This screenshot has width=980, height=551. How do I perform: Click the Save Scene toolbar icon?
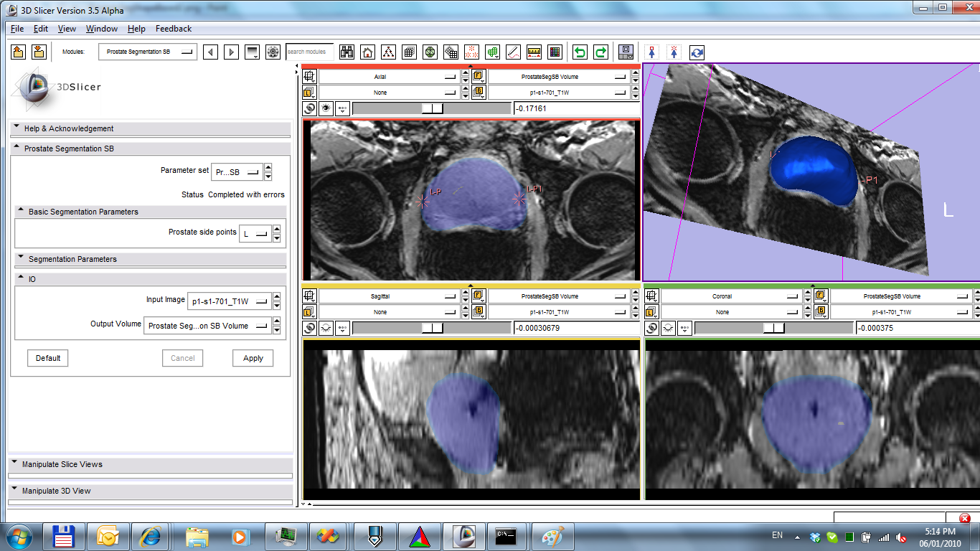39,52
